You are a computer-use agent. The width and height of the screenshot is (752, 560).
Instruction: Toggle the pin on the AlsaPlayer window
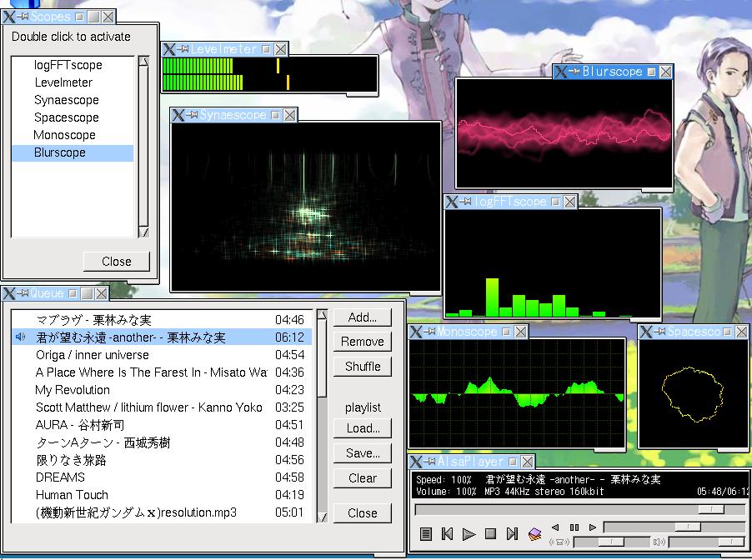point(429,461)
